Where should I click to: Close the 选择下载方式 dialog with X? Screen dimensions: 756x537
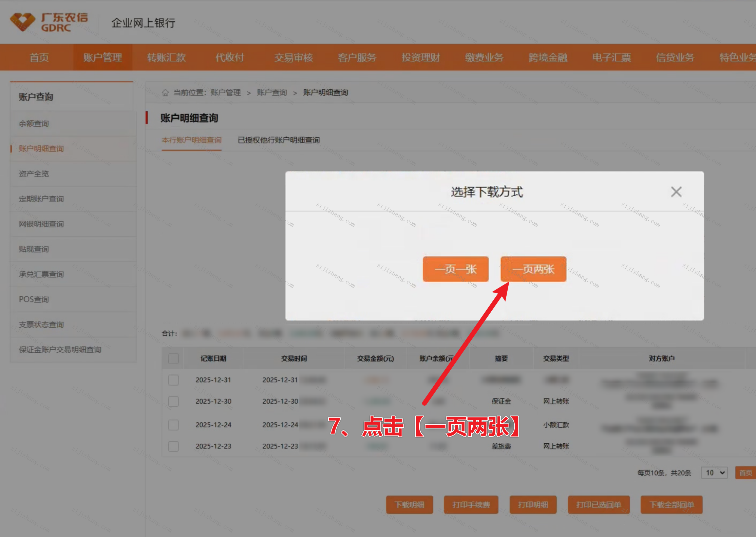tap(676, 192)
